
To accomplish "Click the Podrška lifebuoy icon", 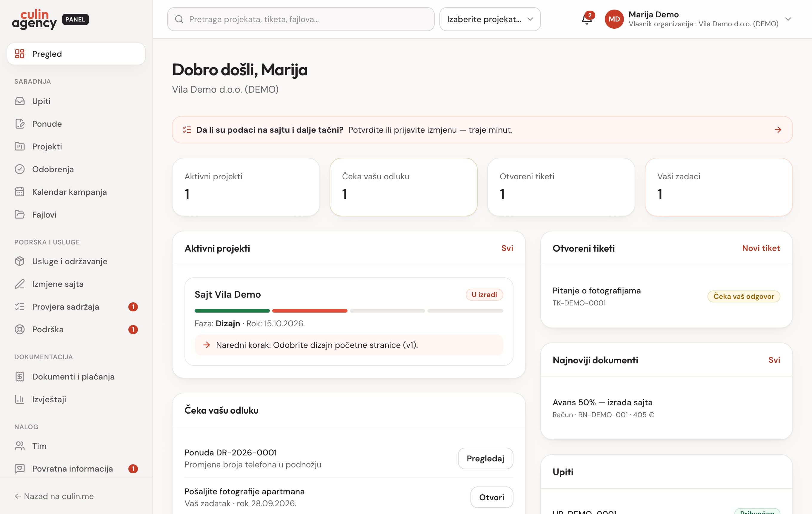I will pos(20,329).
